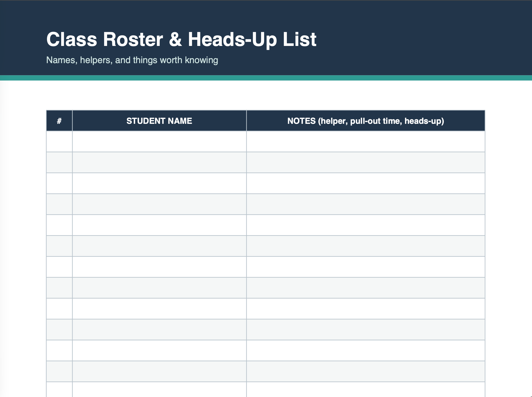
Task: Select sixth row Notes cell
Action: (x=366, y=246)
